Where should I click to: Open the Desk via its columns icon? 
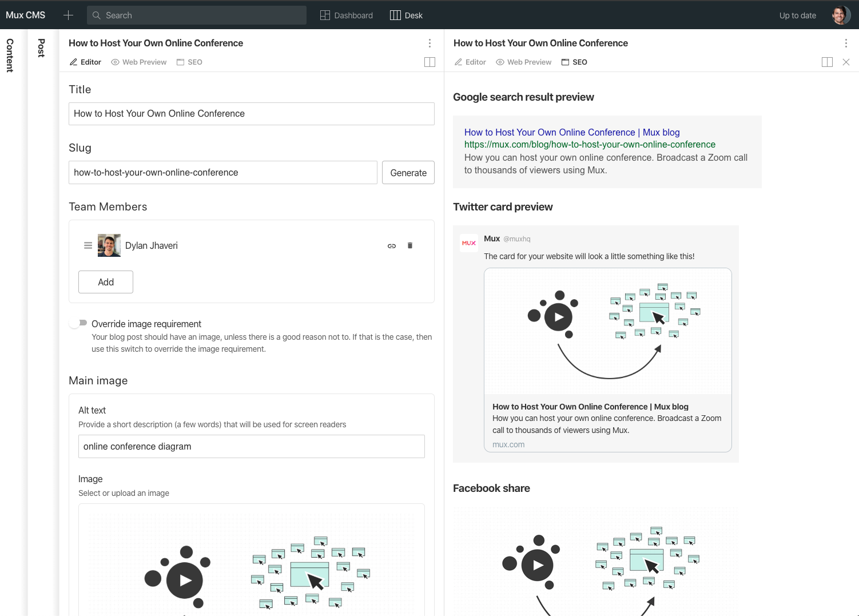click(396, 15)
